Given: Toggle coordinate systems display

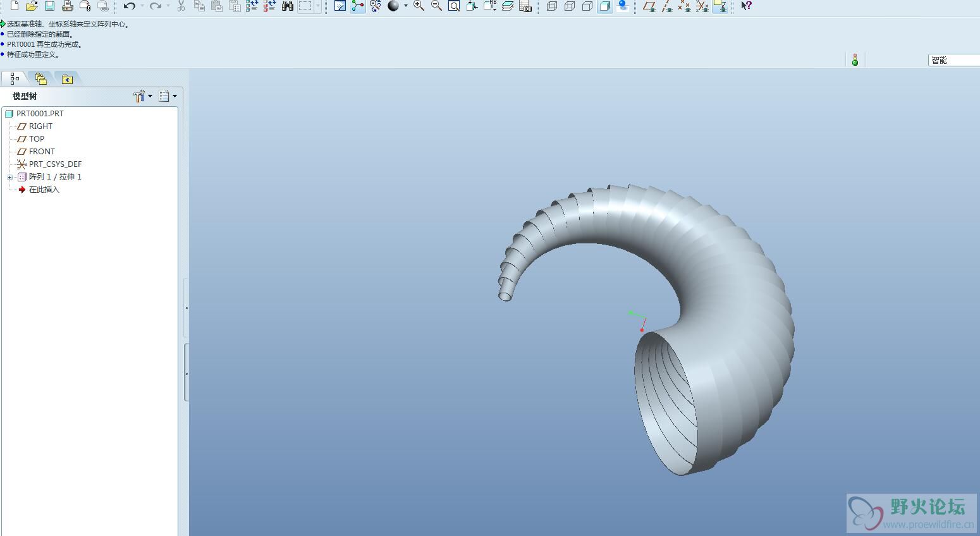Looking at the screenshot, I should [x=702, y=6].
